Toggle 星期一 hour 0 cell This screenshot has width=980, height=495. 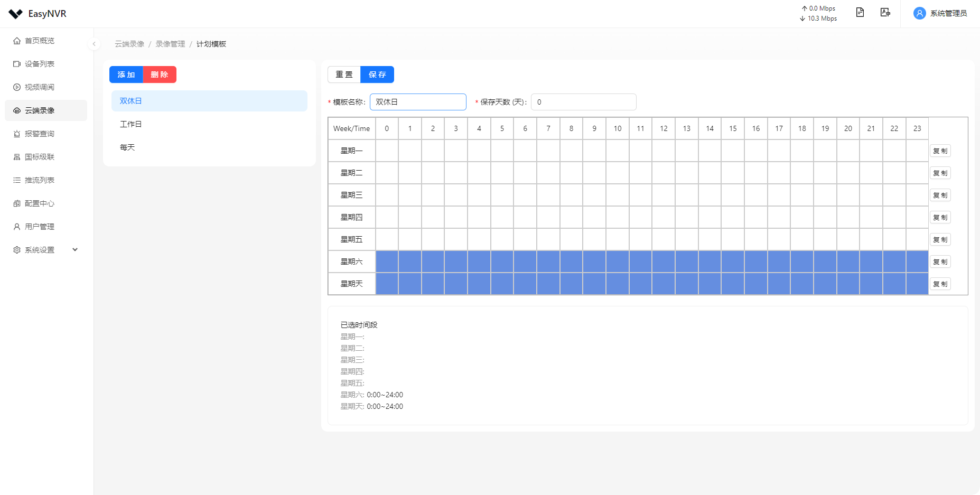coord(387,151)
